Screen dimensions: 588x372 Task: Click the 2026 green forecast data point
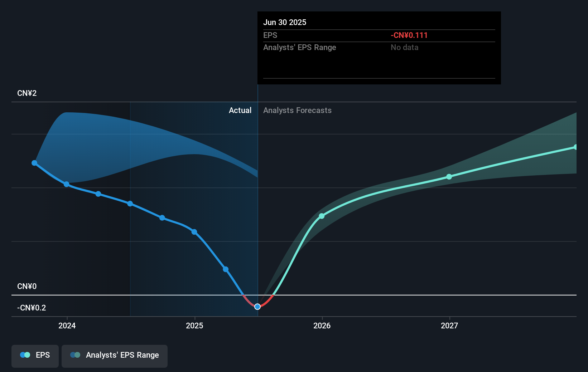click(322, 216)
